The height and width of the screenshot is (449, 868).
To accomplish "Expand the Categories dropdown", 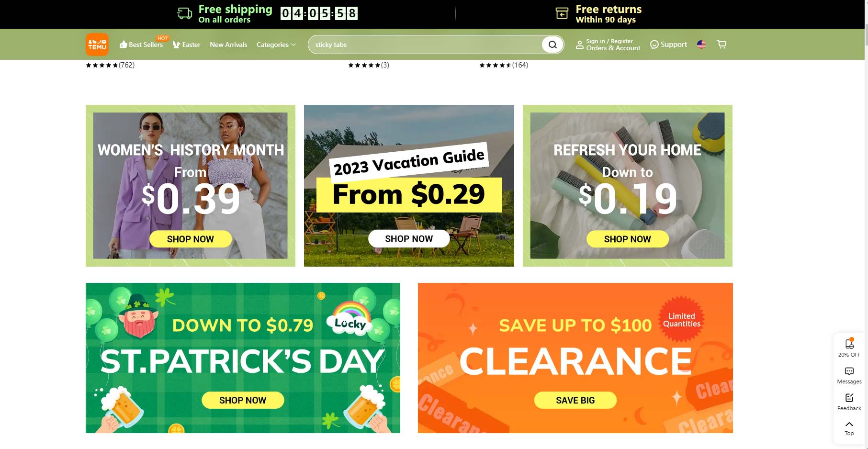I will 276,45.
